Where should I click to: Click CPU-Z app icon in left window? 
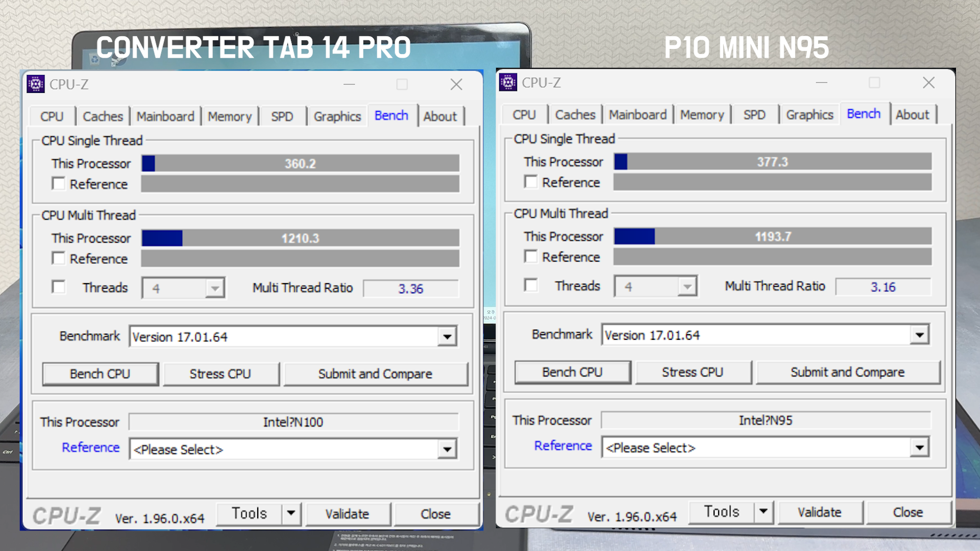[36, 84]
